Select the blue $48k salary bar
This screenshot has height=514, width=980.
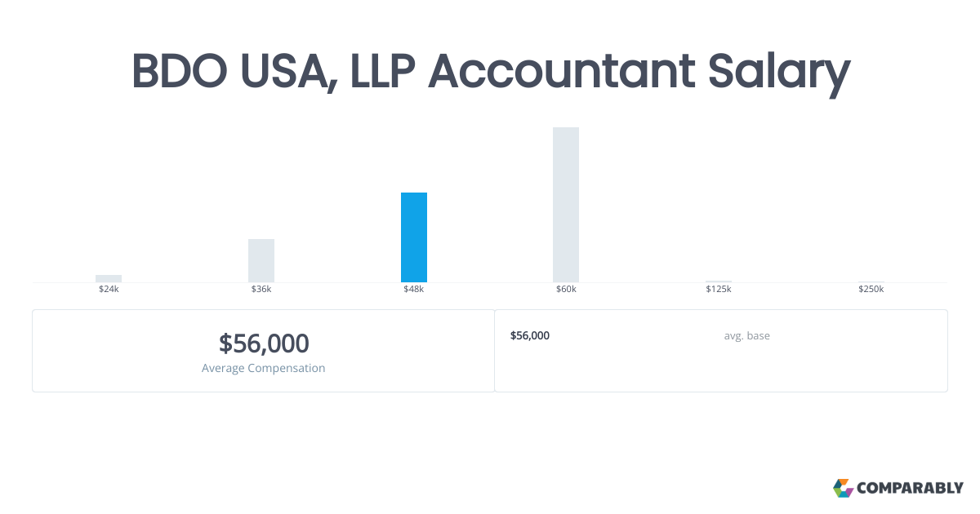[414, 237]
